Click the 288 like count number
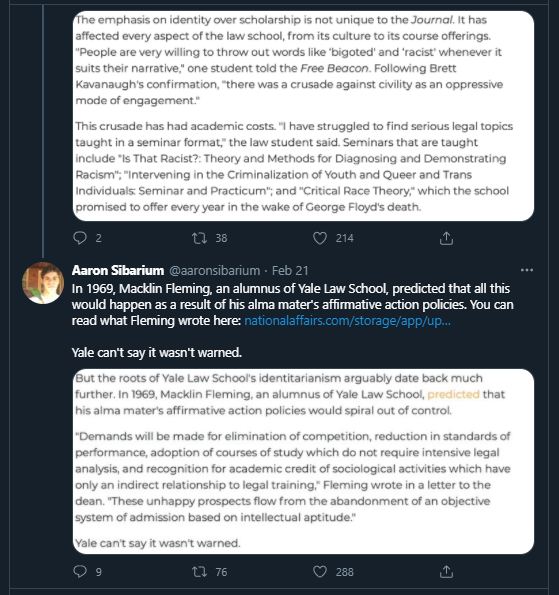This screenshot has width=559, height=595. point(345,572)
